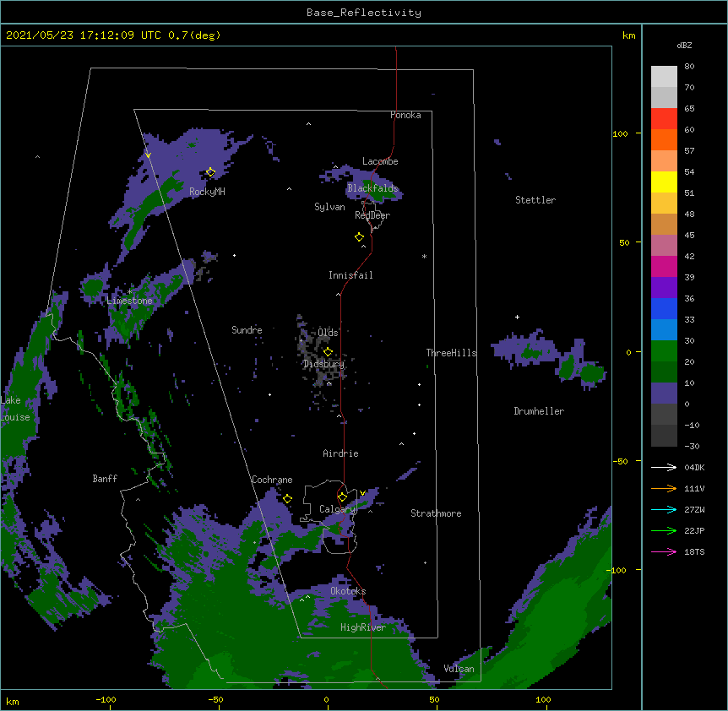Screen dimensions: 728x711
Task: Click the Innisfail town label
Action: point(350,275)
